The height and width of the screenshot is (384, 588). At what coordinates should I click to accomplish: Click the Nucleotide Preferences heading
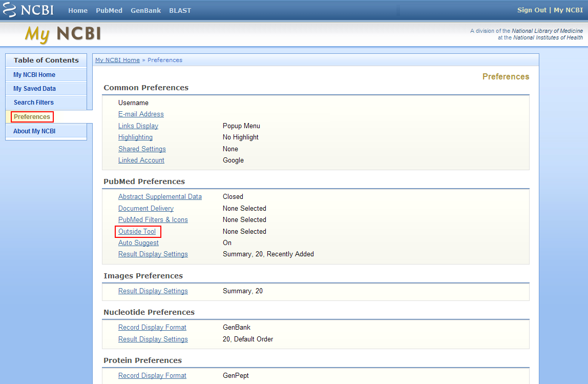[149, 312]
